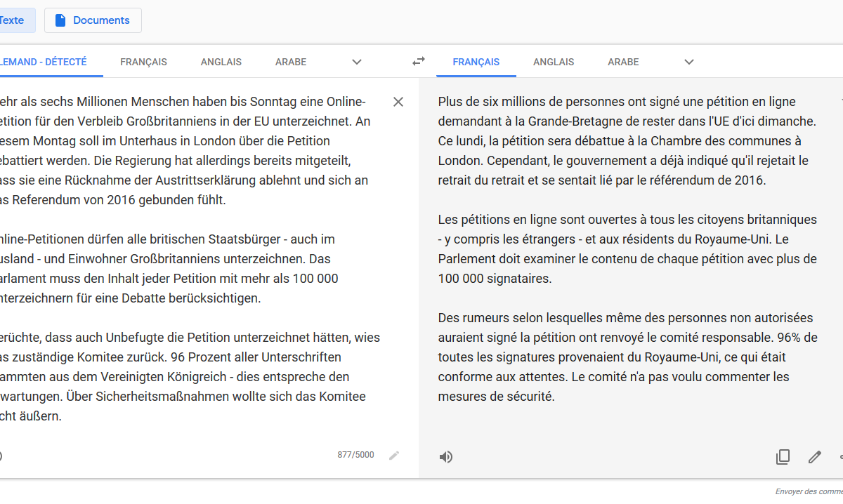Choose FRANÇAIS as the source language
This screenshot has height=504, width=843.
tap(143, 62)
